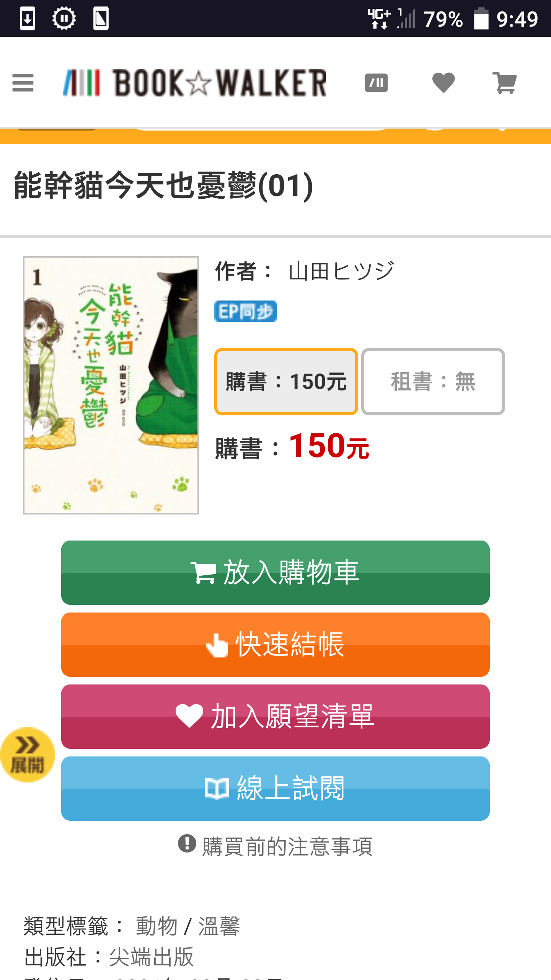Expand the yellow 展開 side panel
Screen dimensions: 551x980
click(x=28, y=755)
